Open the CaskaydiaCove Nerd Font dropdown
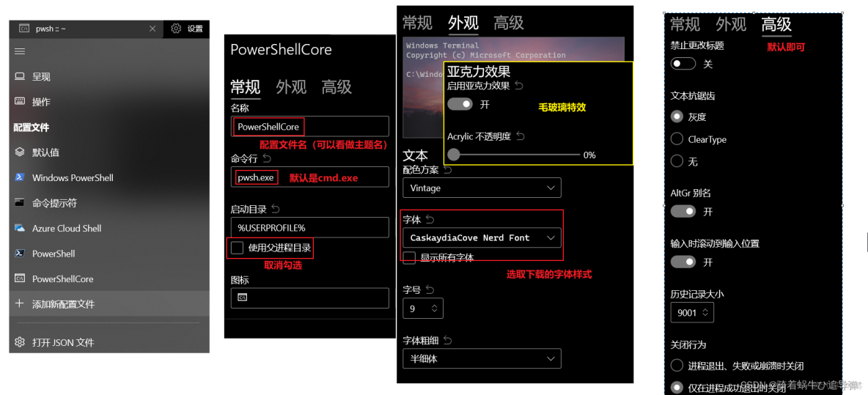This screenshot has width=868, height=395. [x=482, y=237]
